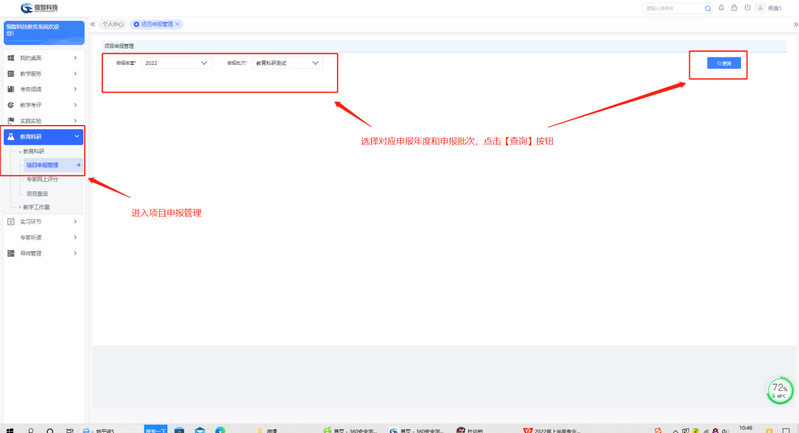Close the 项目申报管理 tab
This screenshot has height=433, width=799.
tap(178, 24)
